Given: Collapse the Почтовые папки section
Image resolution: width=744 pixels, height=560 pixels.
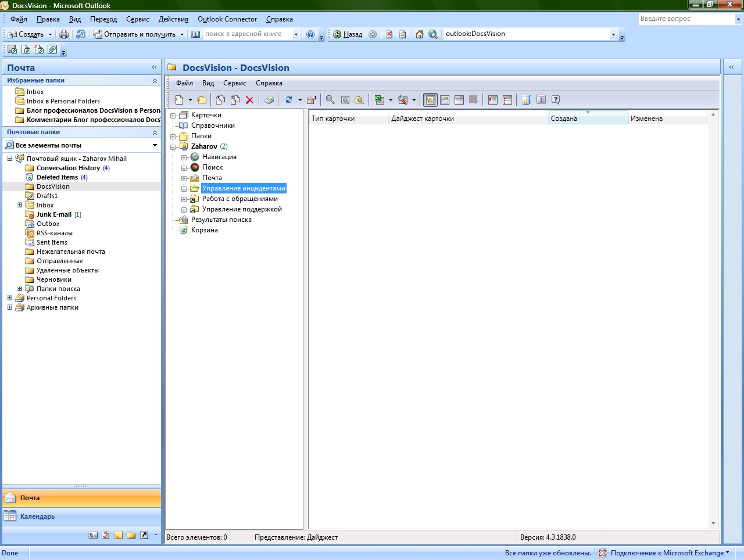Looking at the screenshot, I should pyautogui.click(x=155, y=132).
